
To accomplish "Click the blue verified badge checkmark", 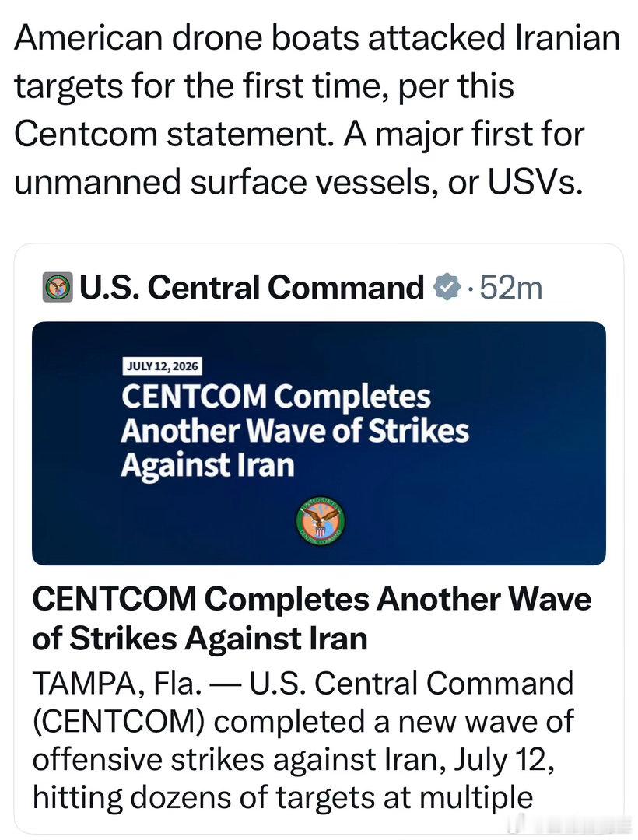I will 447,288.
